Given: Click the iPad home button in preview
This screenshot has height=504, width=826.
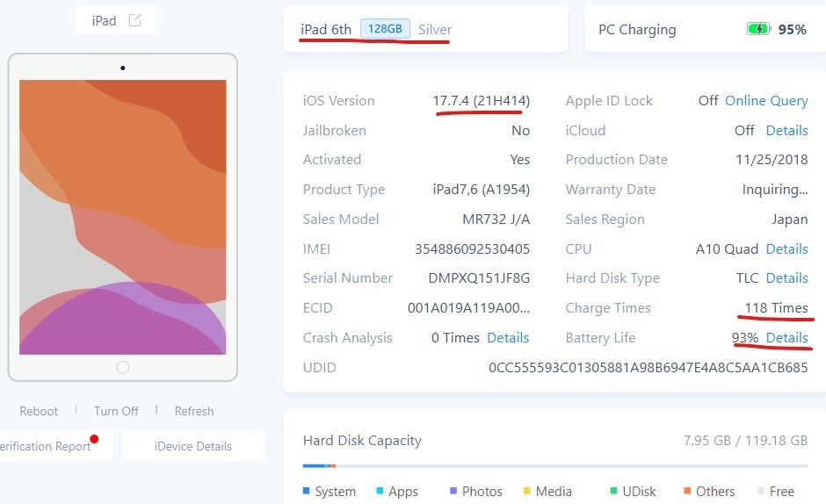Looking at the screenshot, I should click(x=123, y=367).
